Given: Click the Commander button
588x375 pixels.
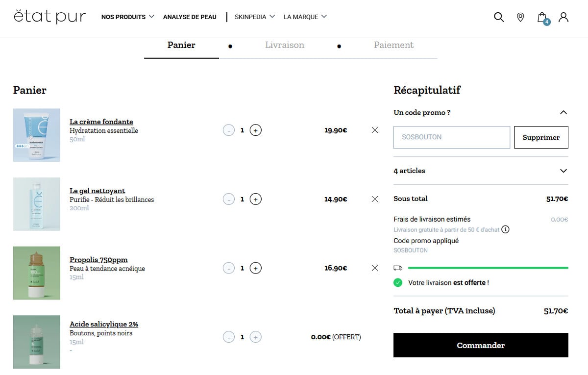Looking at the screenshot, I should pos(481,345).
